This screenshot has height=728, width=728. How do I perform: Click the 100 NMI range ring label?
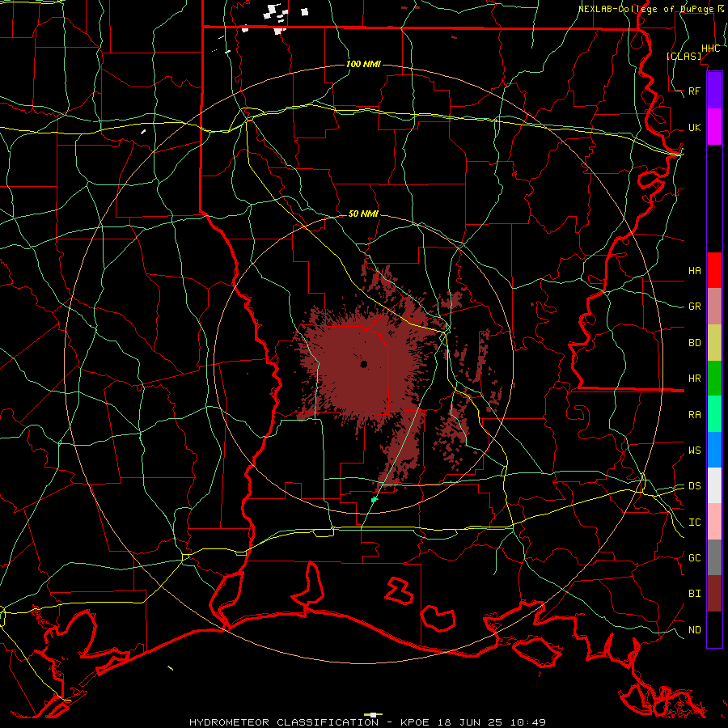tap(363, 64)
